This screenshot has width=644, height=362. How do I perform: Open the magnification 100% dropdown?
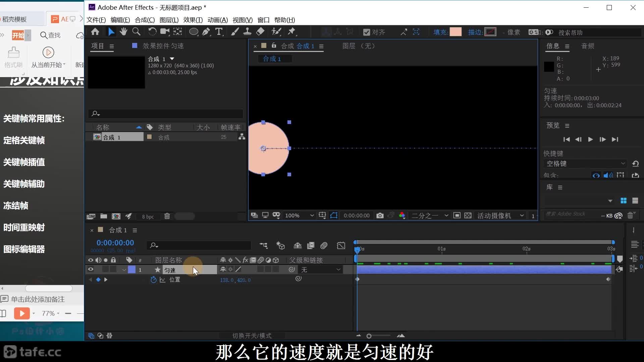click(x=299, y=216)
